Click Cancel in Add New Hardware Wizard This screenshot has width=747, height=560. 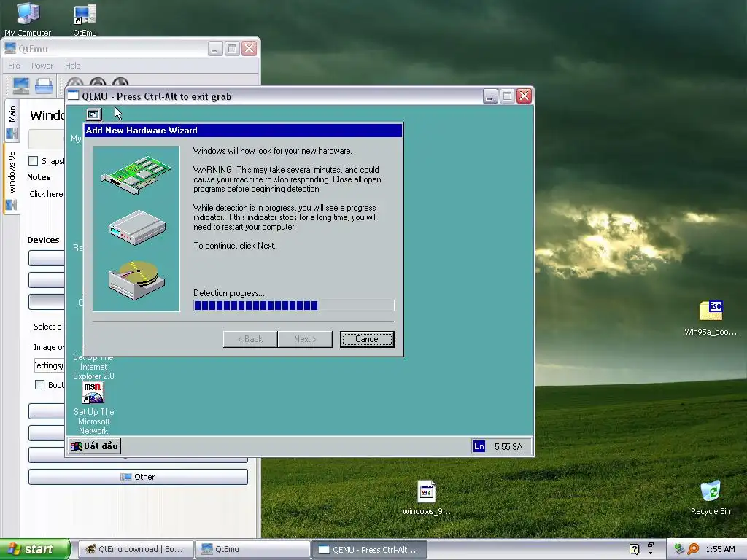[367, 339]
